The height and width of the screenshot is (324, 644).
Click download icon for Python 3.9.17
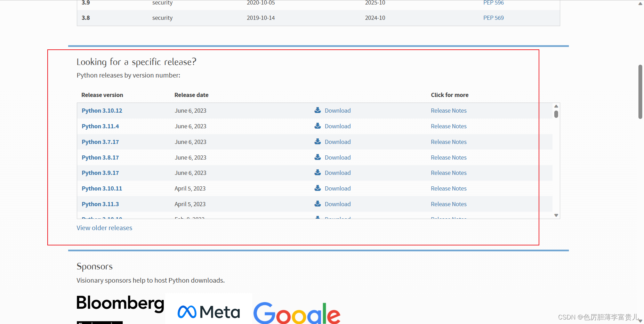(317, 172)
